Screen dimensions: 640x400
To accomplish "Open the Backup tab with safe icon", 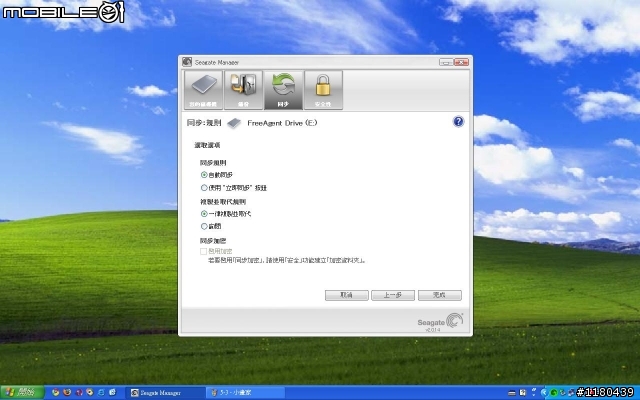I will tap(243, 90).
